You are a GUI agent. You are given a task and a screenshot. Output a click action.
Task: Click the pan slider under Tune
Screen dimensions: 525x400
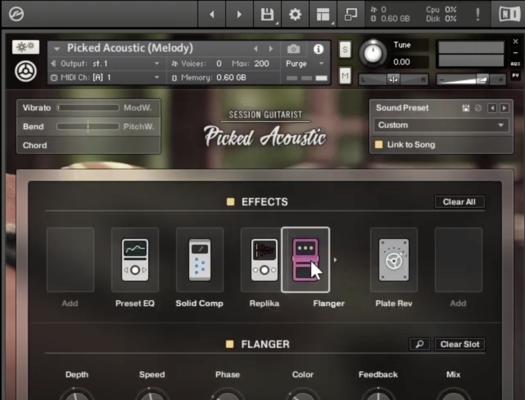[x=393, y=80]
